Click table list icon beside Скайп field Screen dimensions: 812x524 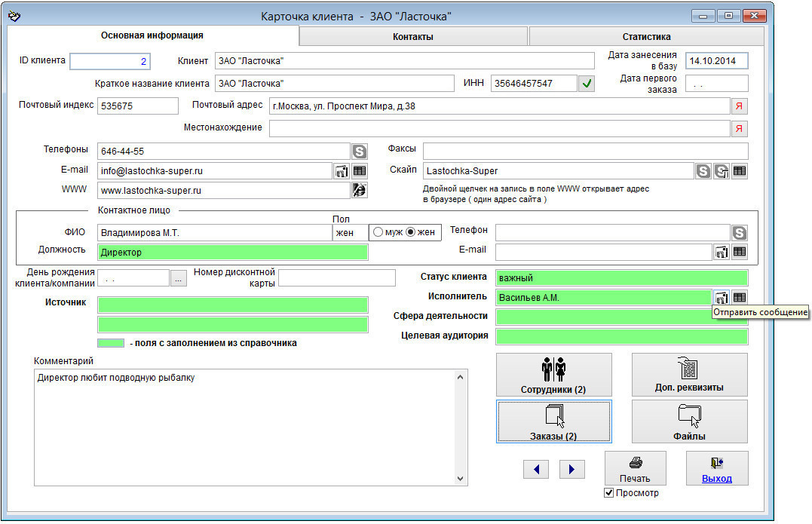point(740,171)
